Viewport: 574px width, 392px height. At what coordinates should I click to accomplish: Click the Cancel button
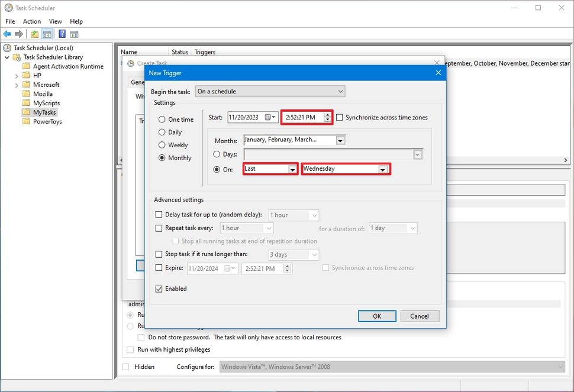coord(420,316)
